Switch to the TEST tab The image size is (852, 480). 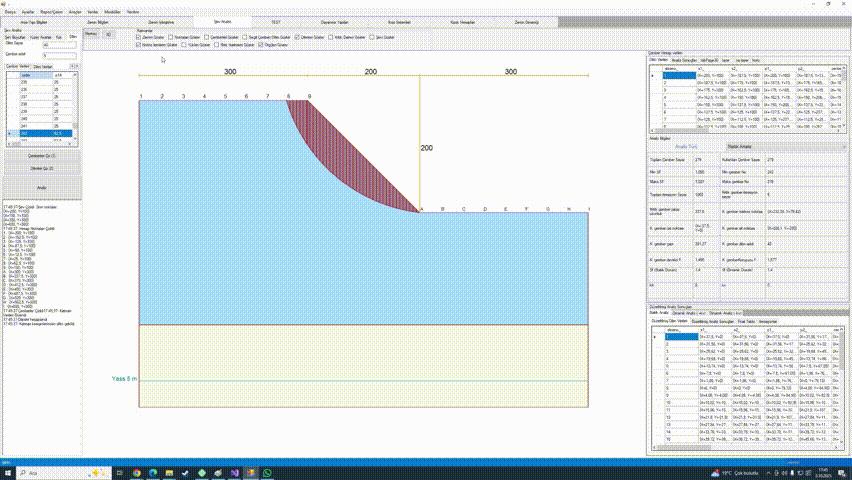click(x=274, y=21)
